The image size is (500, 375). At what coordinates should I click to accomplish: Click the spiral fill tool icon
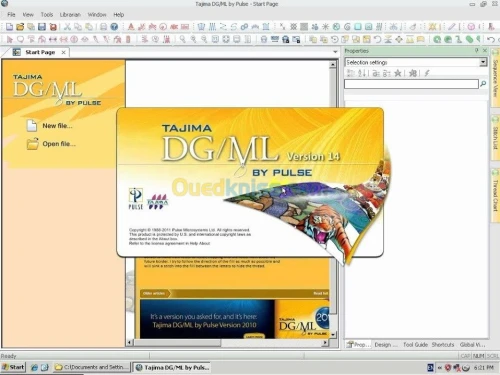tap(347, 27)
